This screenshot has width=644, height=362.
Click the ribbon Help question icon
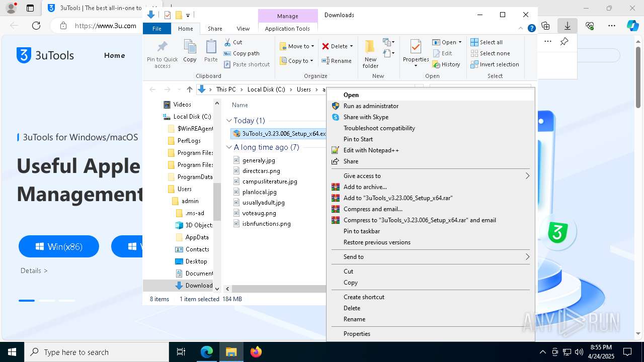pos(531,29)
